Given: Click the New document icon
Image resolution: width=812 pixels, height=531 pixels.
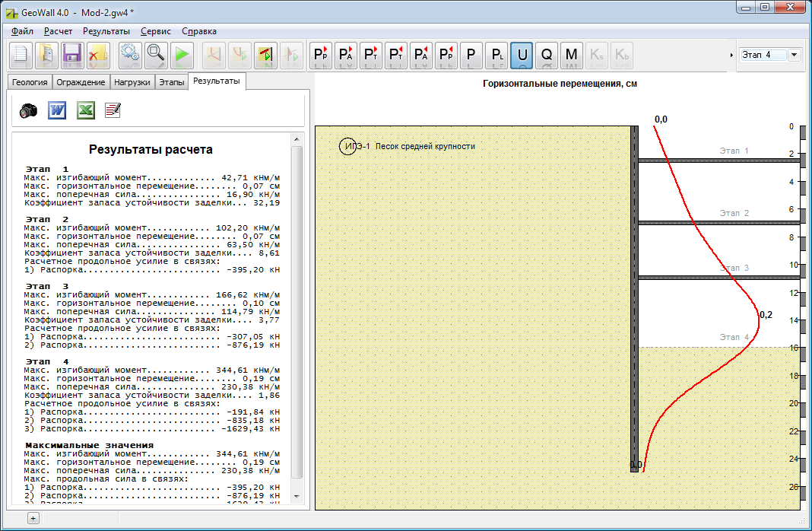Looking at the screenshot, I should (21, 55).
